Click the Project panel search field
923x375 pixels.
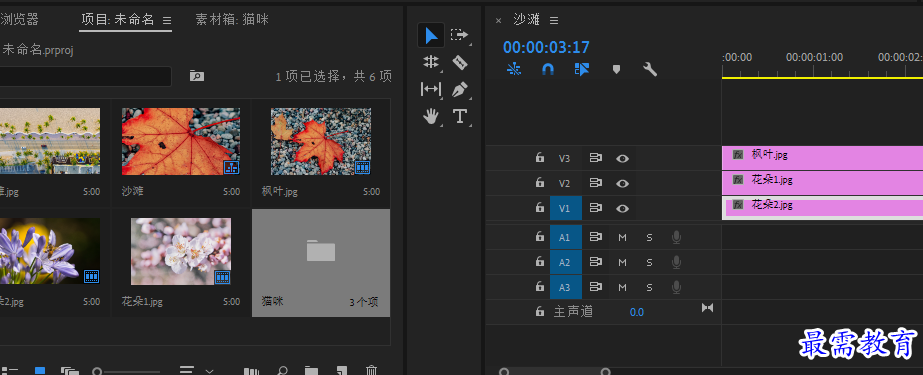pos(85,77)
